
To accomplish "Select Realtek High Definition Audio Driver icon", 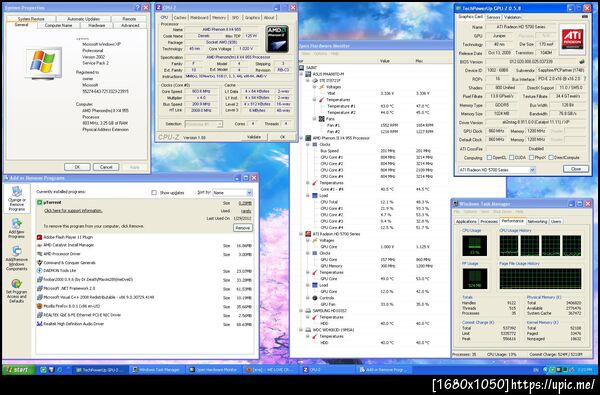I will coord(39,324).
